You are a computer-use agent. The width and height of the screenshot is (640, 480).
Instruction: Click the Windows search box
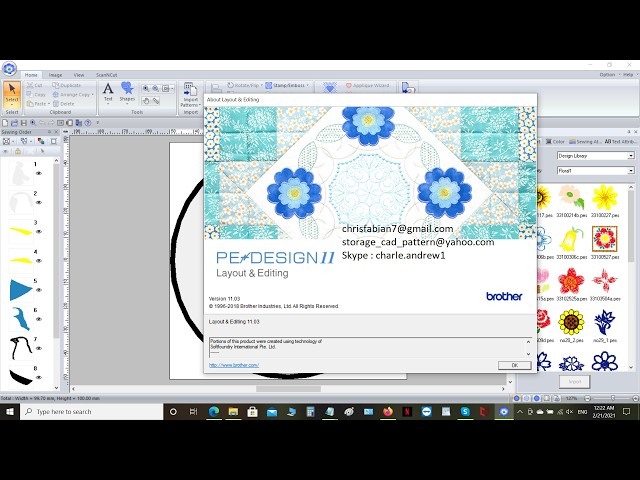pyautogui.click(x=91, y=411)
